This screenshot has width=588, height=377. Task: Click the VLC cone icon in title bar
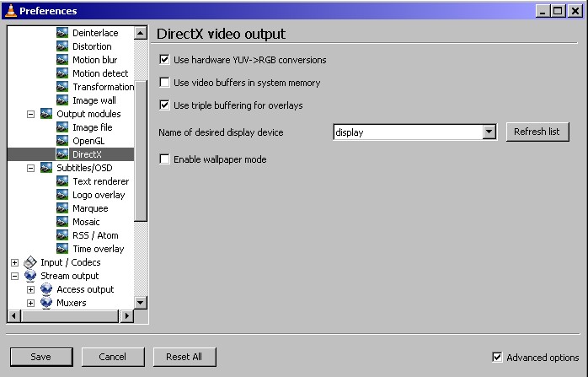(x=11, y=10)
